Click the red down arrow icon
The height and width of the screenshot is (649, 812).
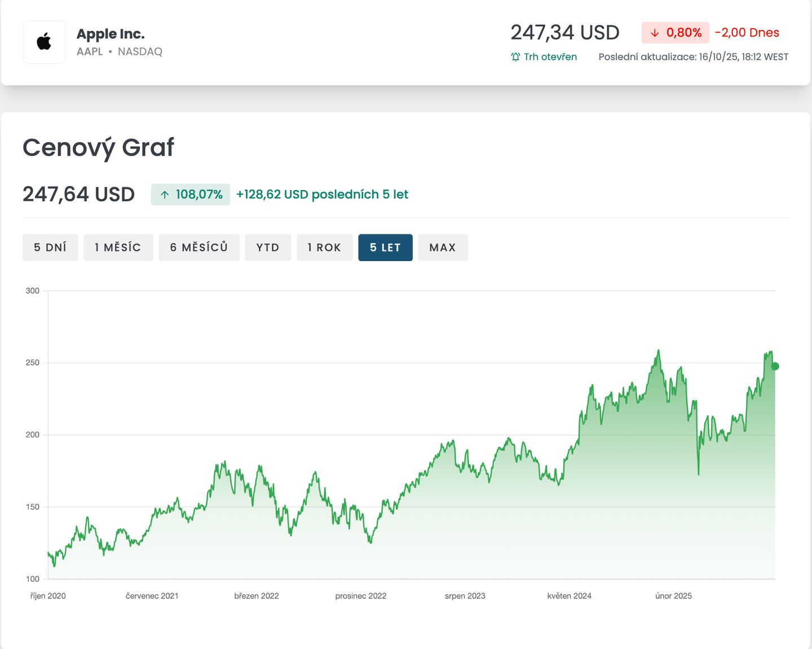[x=655, y=33]
